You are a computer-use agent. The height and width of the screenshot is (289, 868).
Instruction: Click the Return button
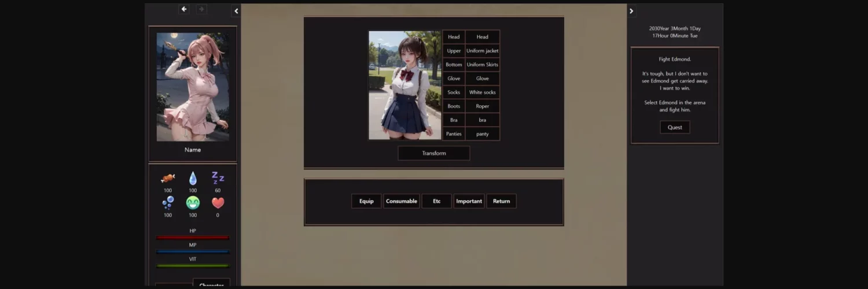501,201
